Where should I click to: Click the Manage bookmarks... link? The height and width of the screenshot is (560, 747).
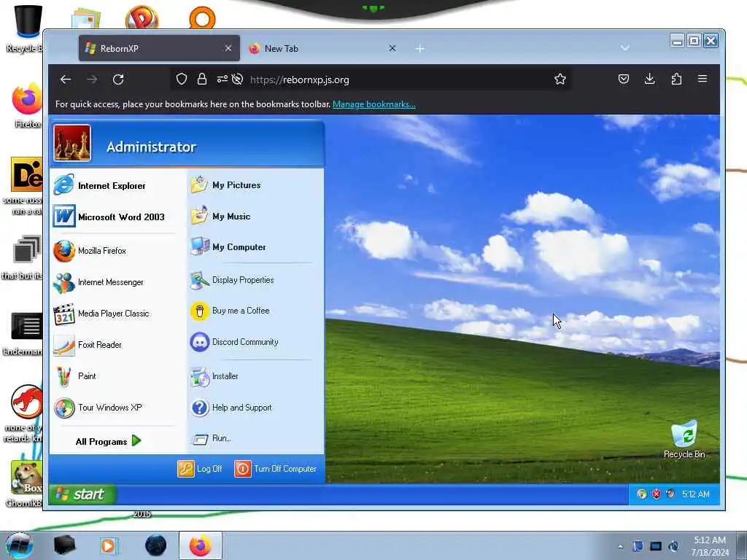374,104
